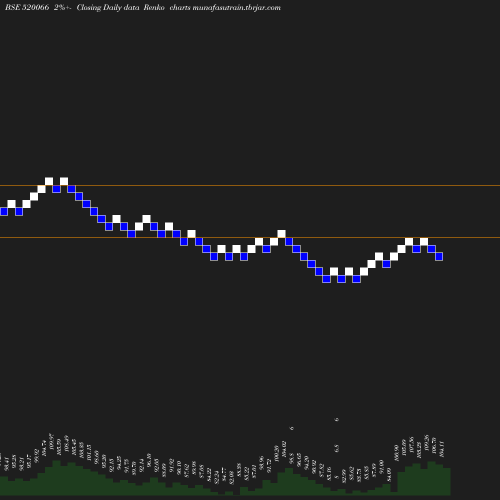This screenshot has width=500, height=500.
Task: Click the 104.11 price label at the far right
Action: tap(442, 449)
